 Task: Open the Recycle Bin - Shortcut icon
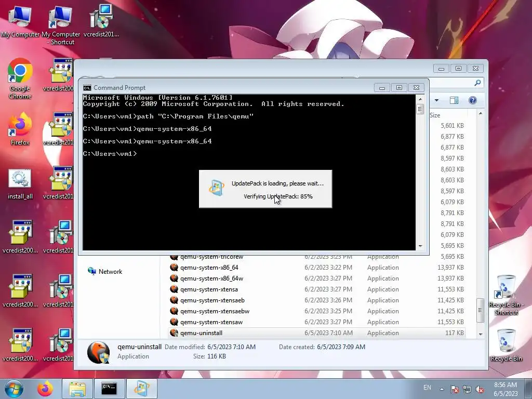[506, 295]
